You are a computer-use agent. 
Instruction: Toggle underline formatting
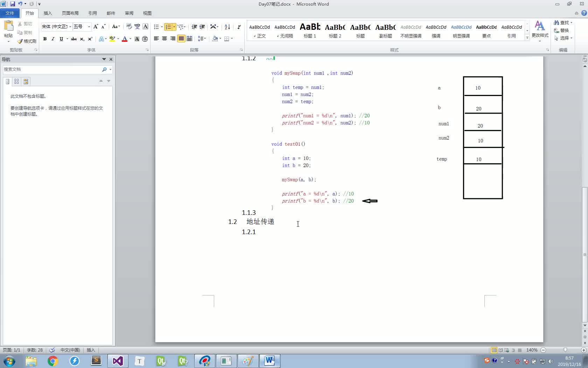[61, 39]
